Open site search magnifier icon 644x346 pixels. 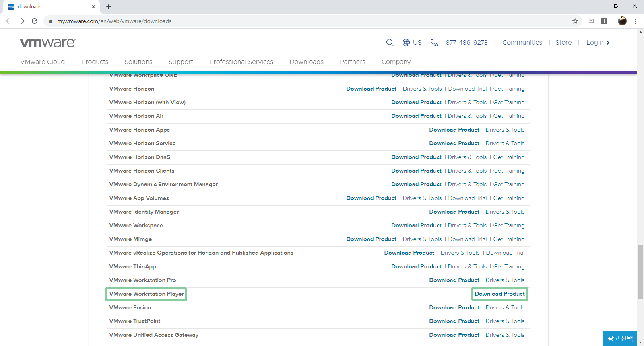click(x=390, y=43)
